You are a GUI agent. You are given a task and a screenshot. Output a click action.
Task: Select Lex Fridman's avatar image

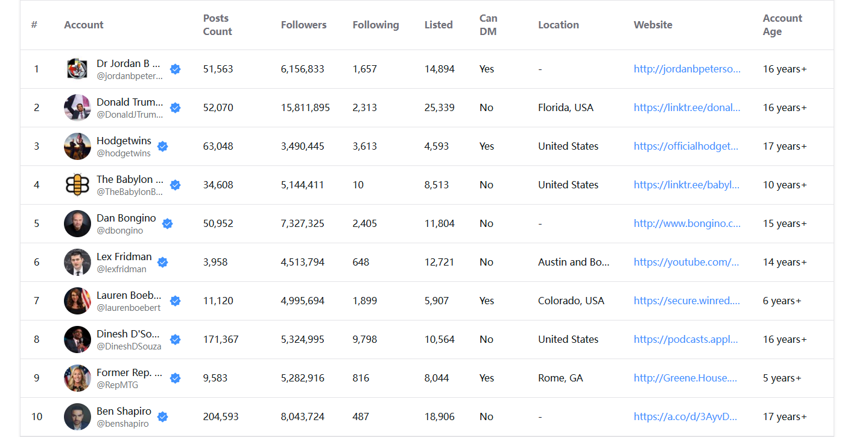[77, 263]
